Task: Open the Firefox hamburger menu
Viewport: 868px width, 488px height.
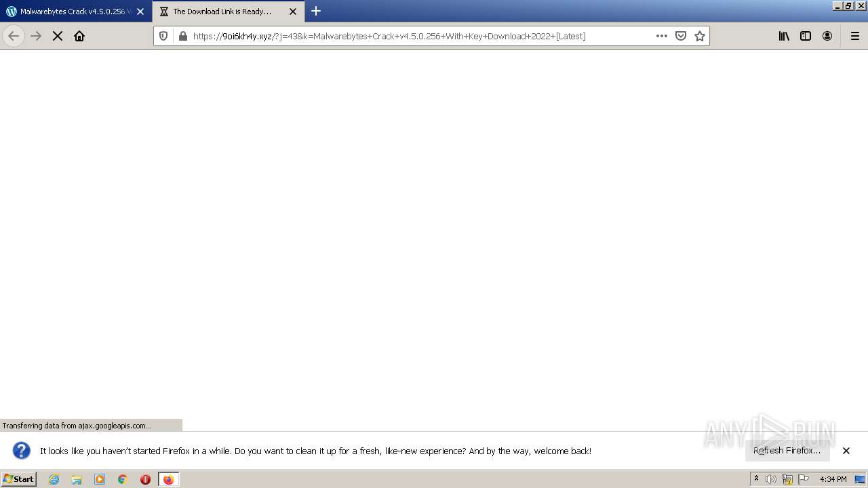Action: coord(855,36)
